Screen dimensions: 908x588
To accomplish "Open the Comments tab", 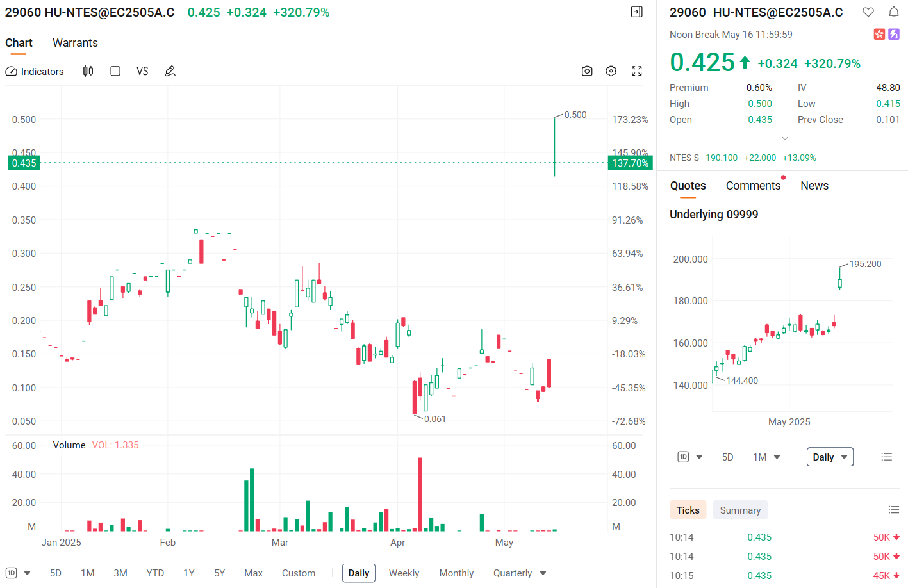I will tap(753, 186).
